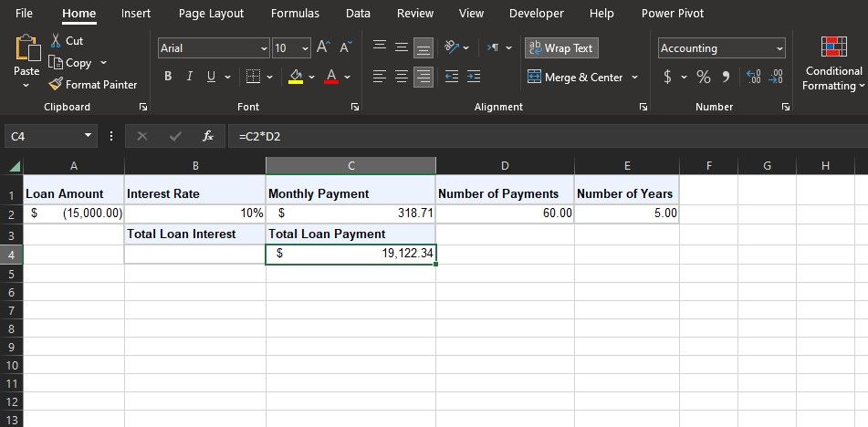Apply the yellow fill color swatch
The width and height of the screenshot is (868, 427).
click(x=296, y=78)
